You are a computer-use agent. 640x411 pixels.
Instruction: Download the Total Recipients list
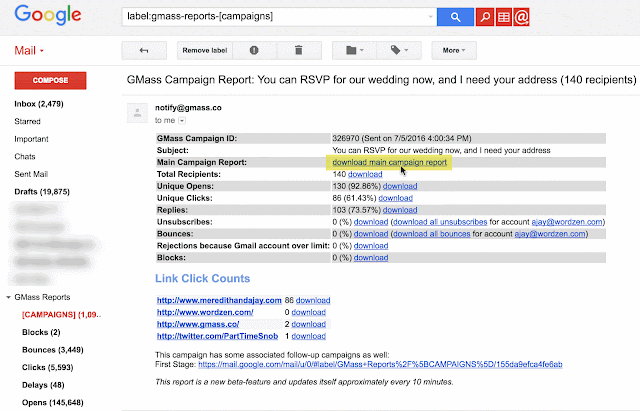tap(365, 174)
